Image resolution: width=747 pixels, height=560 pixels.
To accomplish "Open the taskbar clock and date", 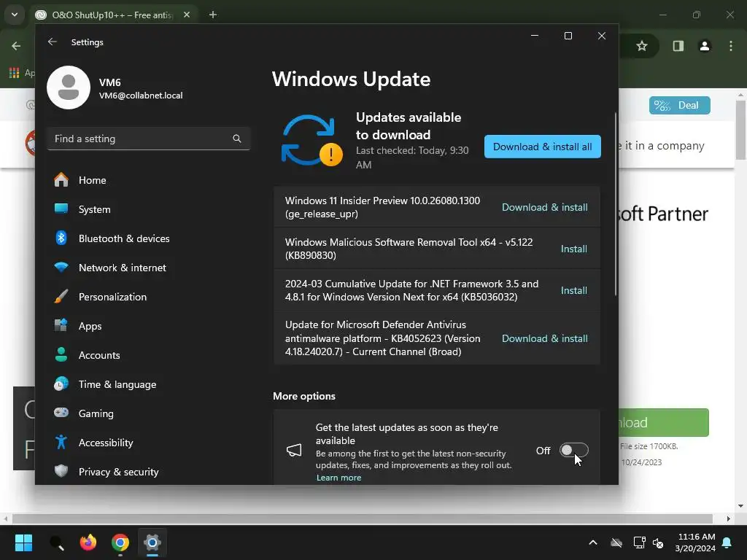I will click(696, 542).
